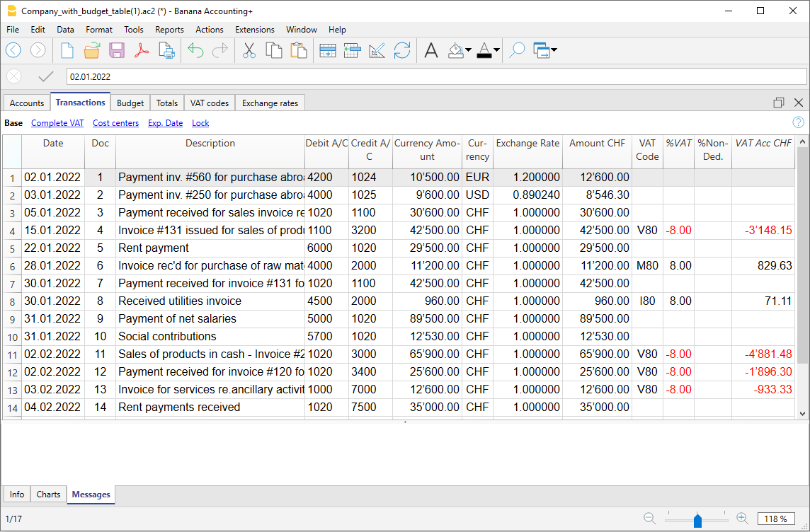Click the table scrollbar up arrow
810x532 pixels.
(802, 141)
